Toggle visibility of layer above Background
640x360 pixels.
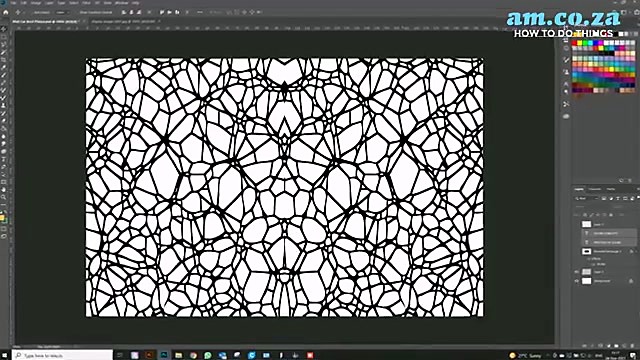(577, 271)
